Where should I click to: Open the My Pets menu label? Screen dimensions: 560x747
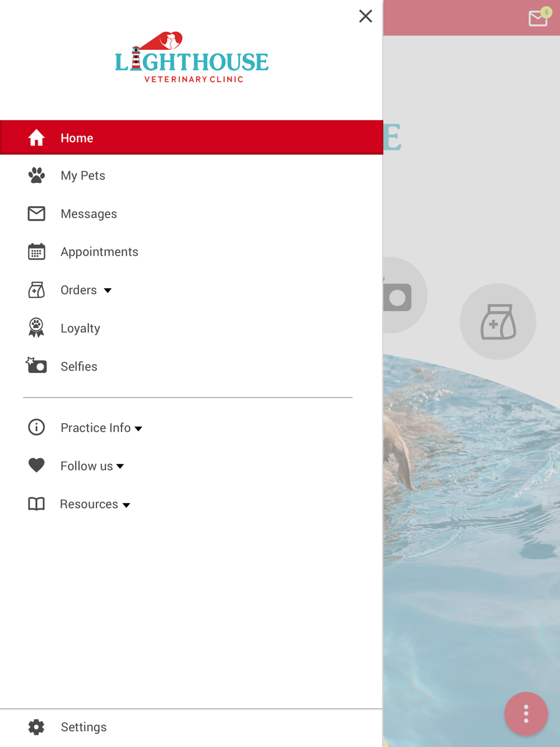[x=83, y=176]
